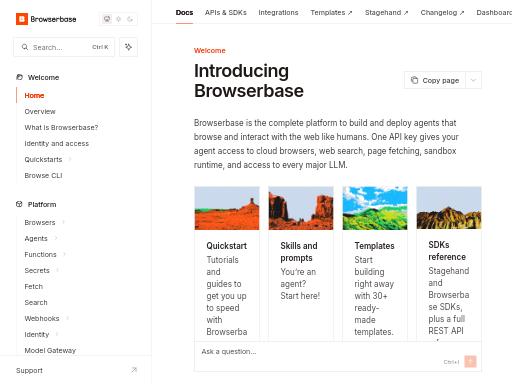The height and width of the screenshot is (384, 512).
Task: Switch to dark theme moon icon
Action: pos(130,19)
